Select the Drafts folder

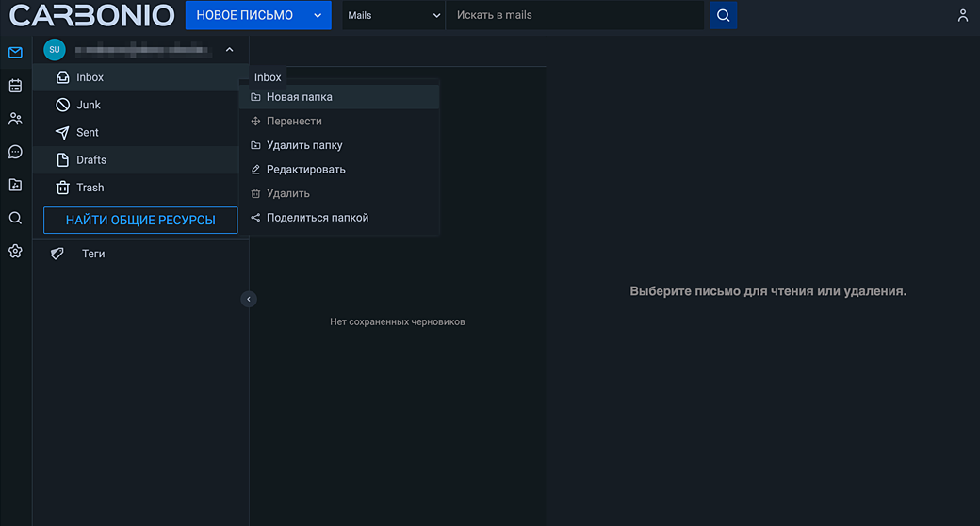pos(137,159)
